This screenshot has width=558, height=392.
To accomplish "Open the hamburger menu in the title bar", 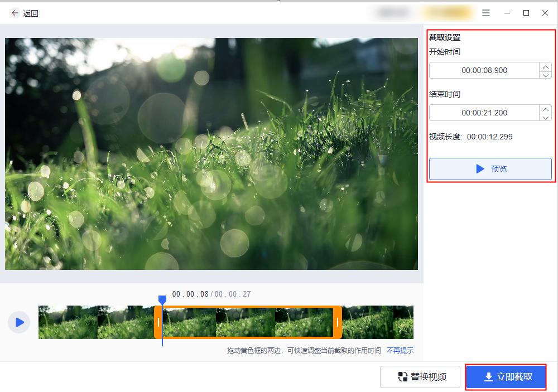I will pos(485,13).
